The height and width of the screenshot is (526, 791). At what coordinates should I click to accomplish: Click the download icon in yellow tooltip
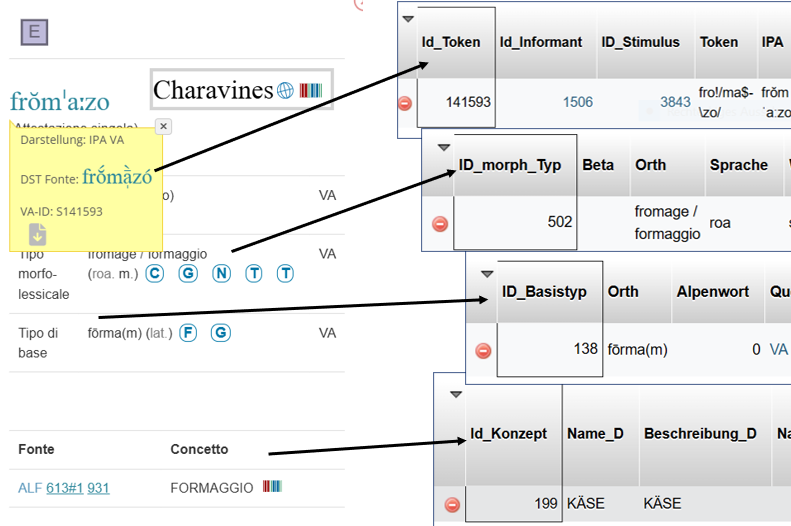point(37,234)
